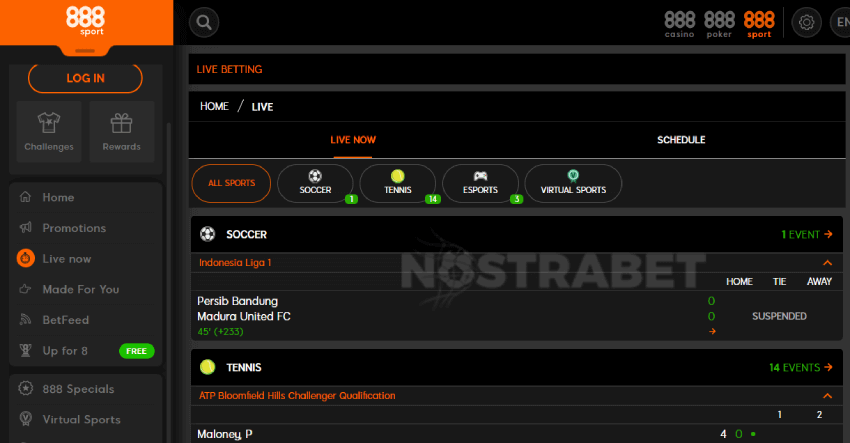Open settings gear icon in header
This screenshot has width=850, height=443.
pyautogui.click(x=806, y=22)
